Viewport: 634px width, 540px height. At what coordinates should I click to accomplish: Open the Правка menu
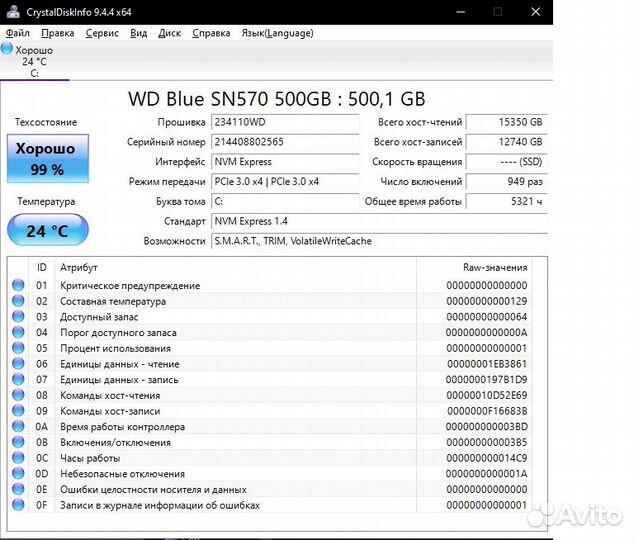57,33
